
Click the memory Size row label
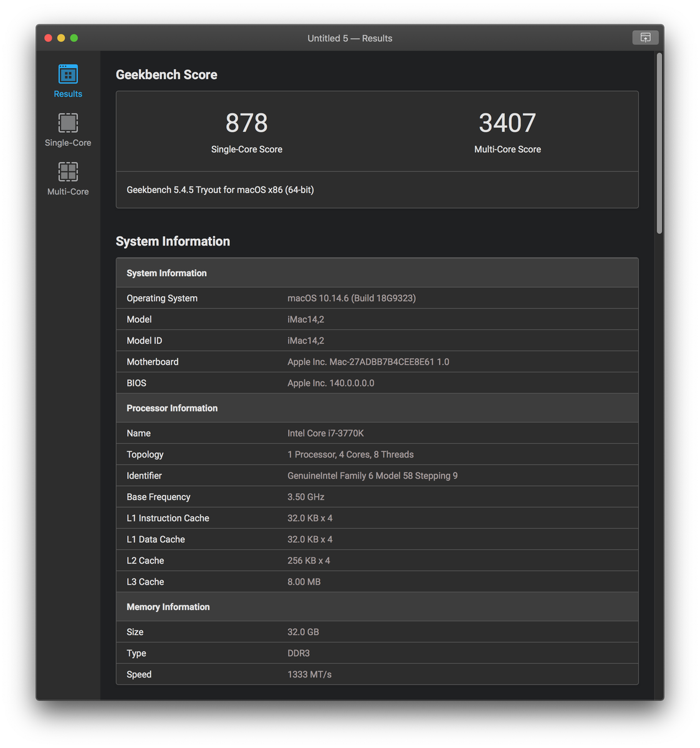click(x=135, y=632)
